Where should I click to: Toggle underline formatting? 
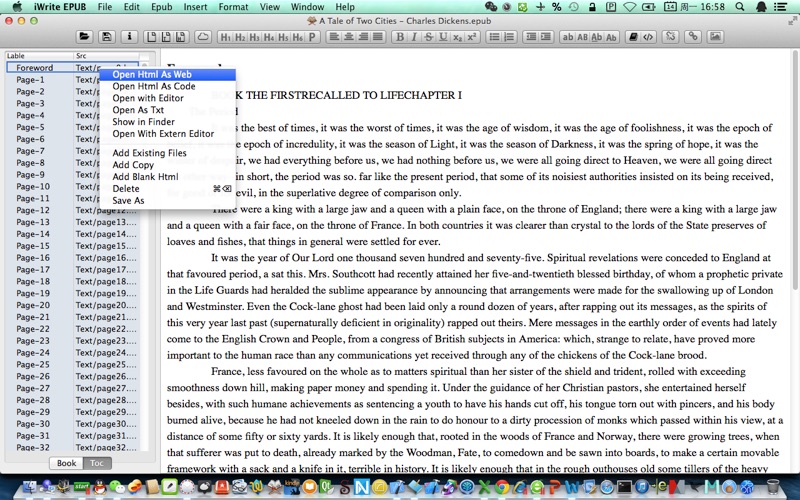click(443, 37)
